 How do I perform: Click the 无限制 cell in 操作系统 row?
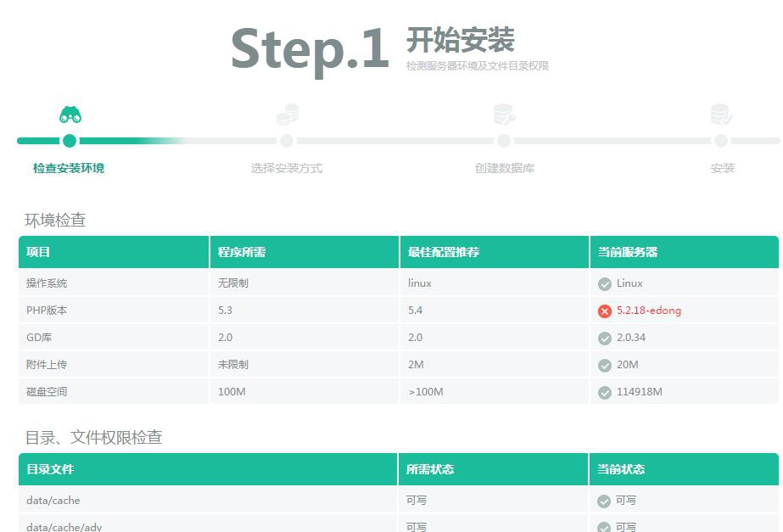[232, 283]
